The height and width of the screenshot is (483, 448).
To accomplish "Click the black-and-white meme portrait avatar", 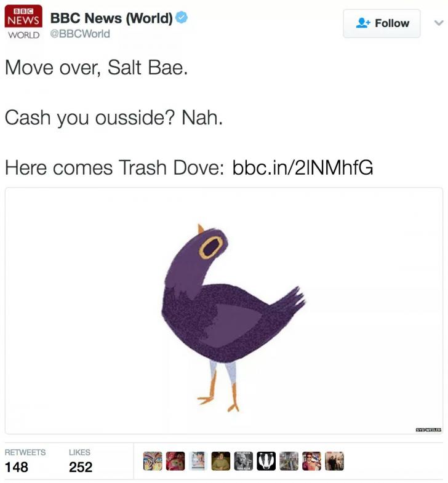I will 244,461.
